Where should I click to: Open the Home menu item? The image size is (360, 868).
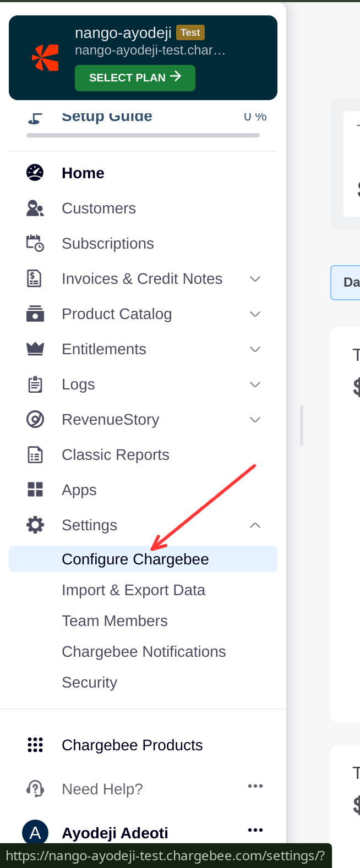tap(143, 173)
